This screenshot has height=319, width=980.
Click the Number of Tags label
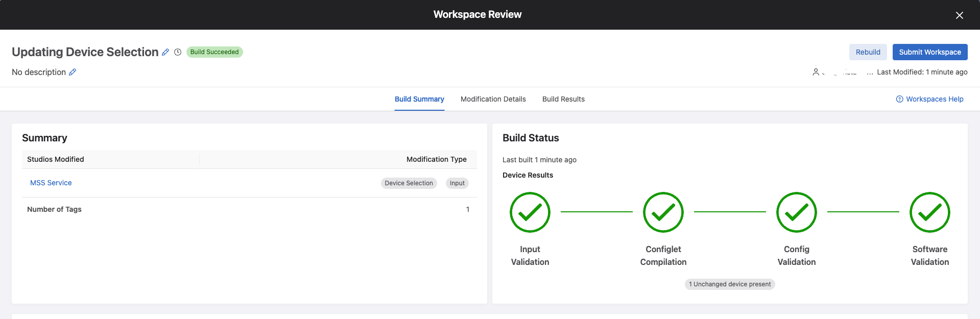coord(54,209)
